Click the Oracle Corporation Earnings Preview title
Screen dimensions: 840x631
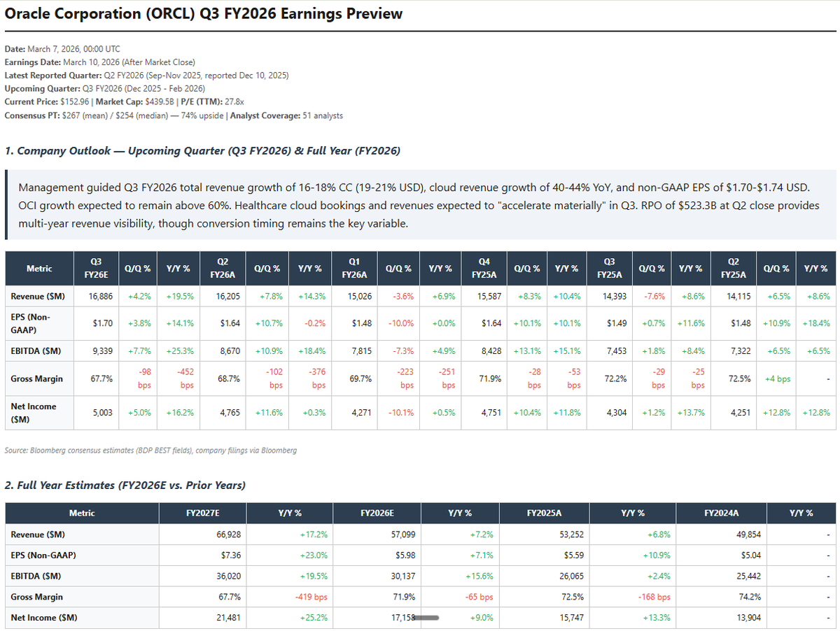[x=204, y=13]
